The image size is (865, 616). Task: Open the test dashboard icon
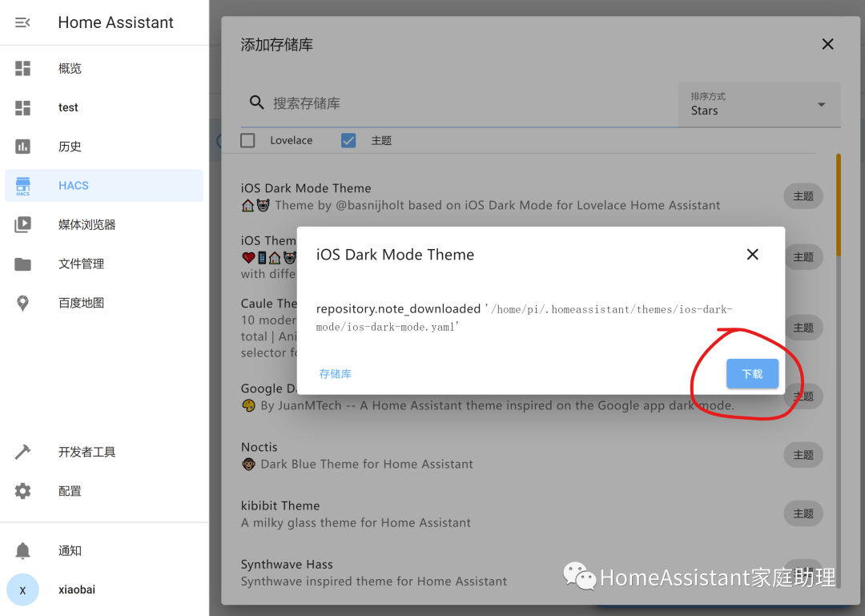pos(22,107)
